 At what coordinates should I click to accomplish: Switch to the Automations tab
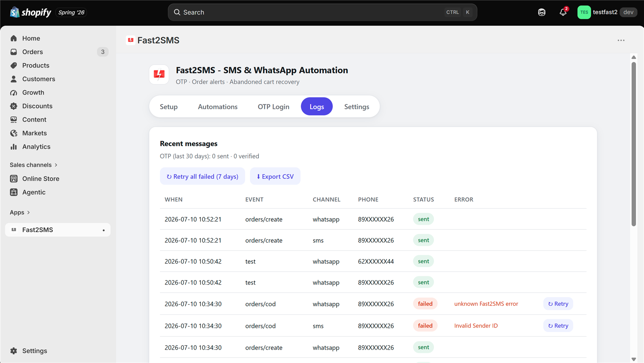218,107
